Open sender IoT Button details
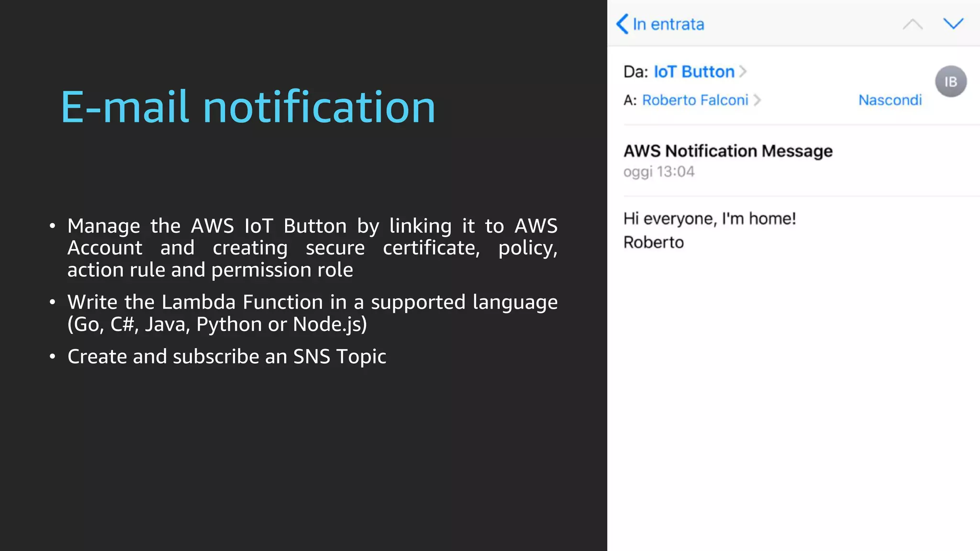The height and width of the screenshot is (551, 980). 694,72
